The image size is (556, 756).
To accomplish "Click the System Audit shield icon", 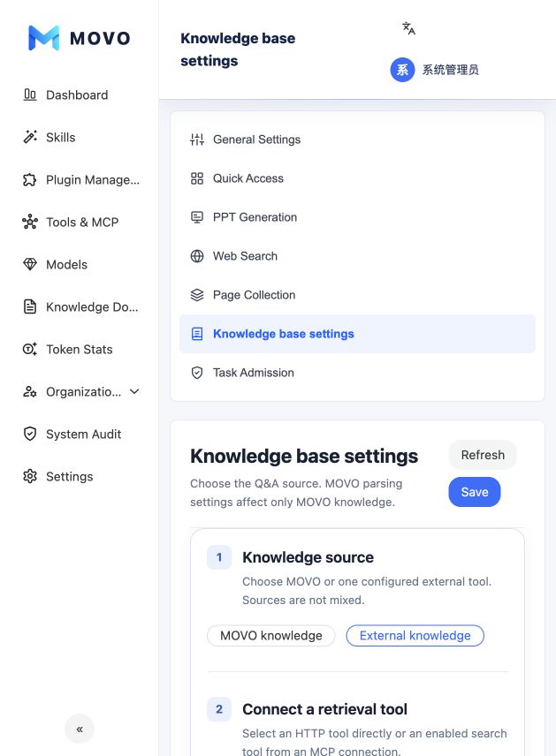I will click(30, 434).
